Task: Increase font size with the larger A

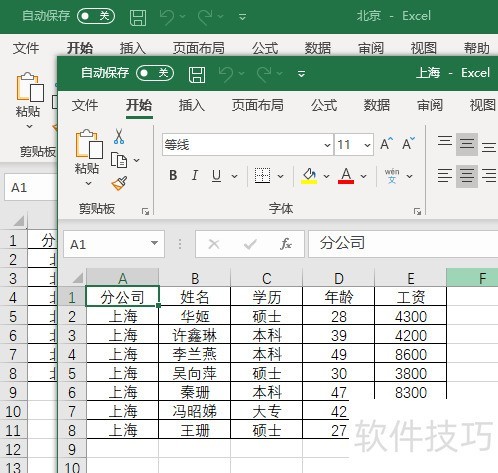Action: click(x=386, y=144)
